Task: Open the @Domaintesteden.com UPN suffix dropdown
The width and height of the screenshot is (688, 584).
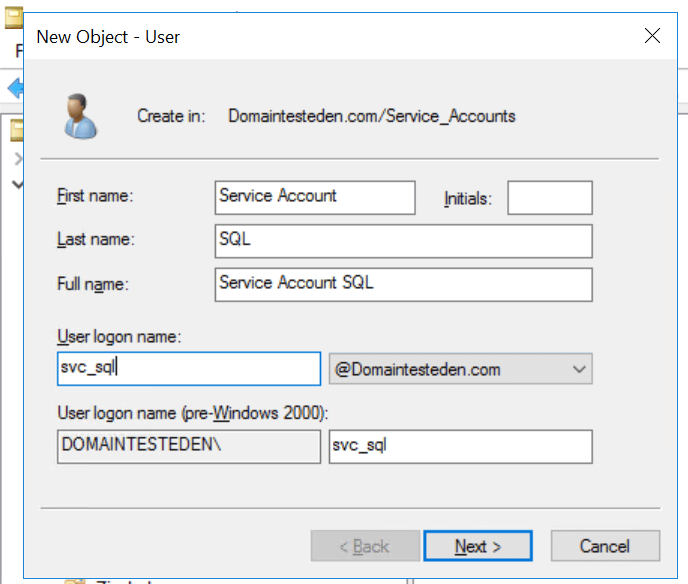Action: [460, 369]
